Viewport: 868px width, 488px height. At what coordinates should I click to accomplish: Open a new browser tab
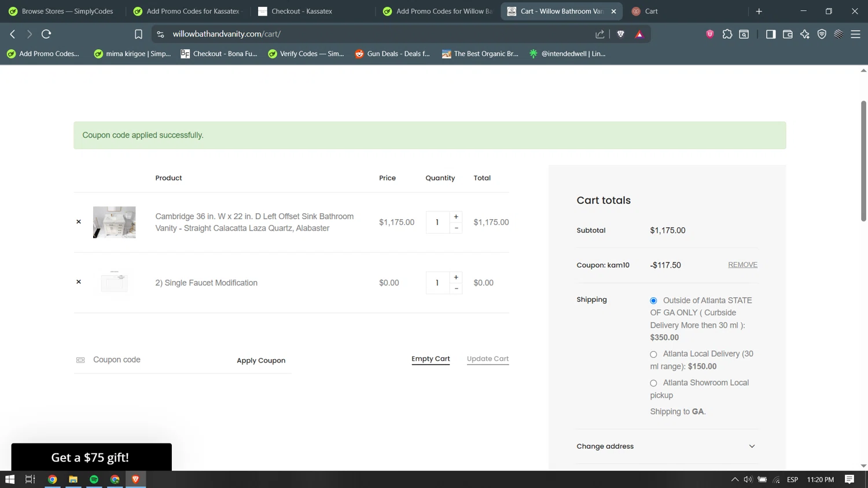pyautogui.click(x=759, y=11)
